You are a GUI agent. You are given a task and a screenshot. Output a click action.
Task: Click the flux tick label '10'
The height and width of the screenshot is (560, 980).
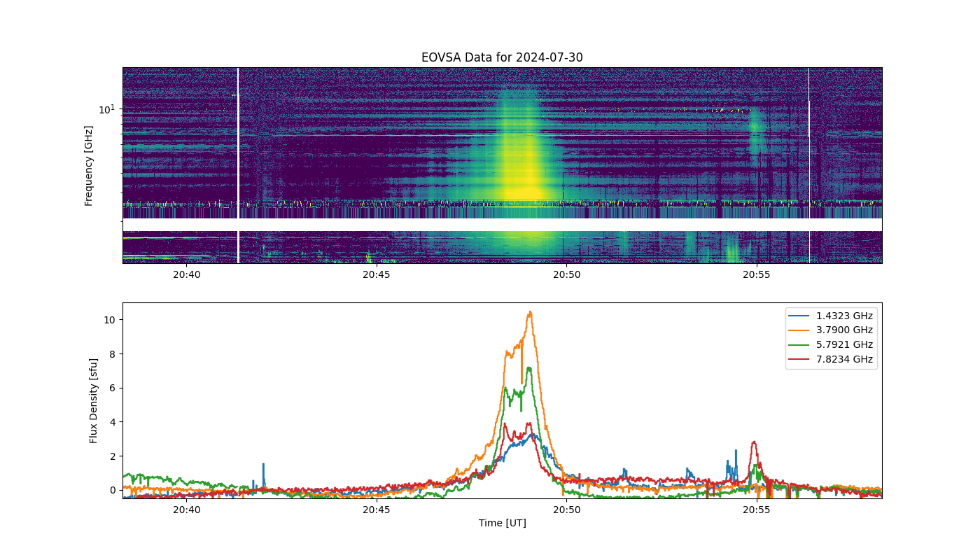click(x=110, y=320)
